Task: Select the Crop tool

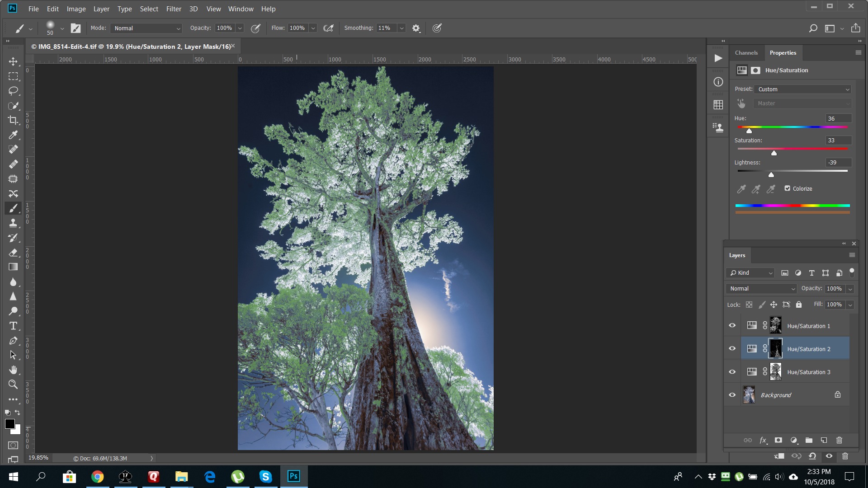Action: (13, 120)
